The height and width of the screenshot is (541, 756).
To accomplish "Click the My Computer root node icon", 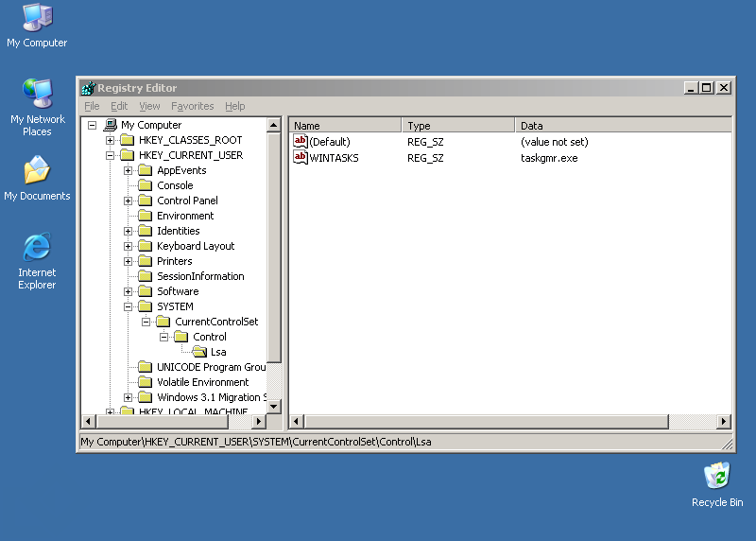I will (111, 125).
